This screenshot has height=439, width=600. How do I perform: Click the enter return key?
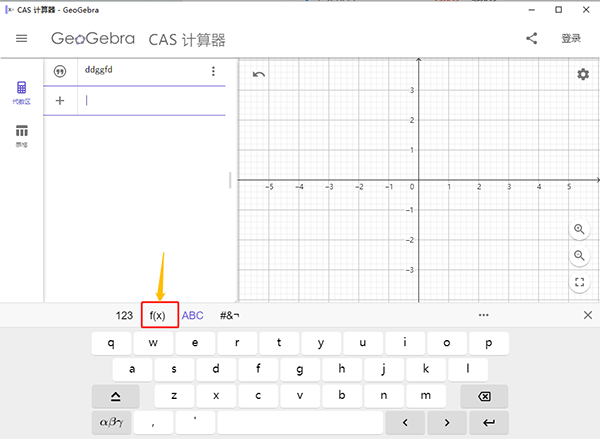pyautogui.click(x=489, y=423)
